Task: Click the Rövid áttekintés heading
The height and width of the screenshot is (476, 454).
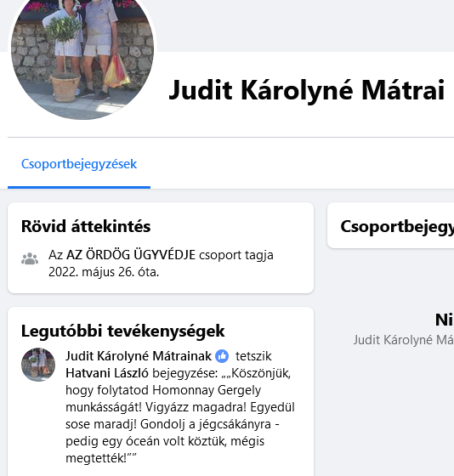Action: click(x=86, y=226)
